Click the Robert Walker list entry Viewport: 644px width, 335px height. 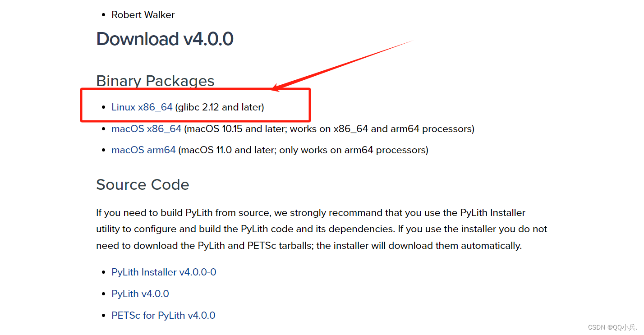pyautogui.click(x=143, y=14)
